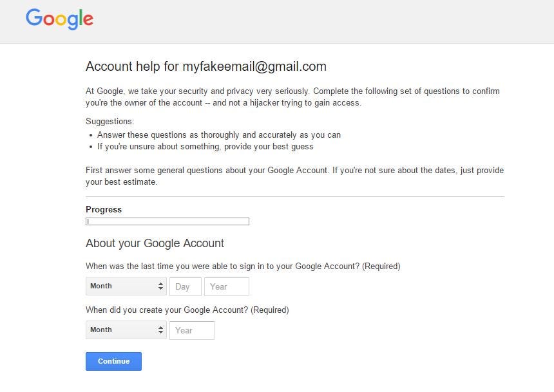Screen dimensions: 554x392
Task: Click the 'First answer some general questions' paragraph
Action: click(x=294, y=176)
